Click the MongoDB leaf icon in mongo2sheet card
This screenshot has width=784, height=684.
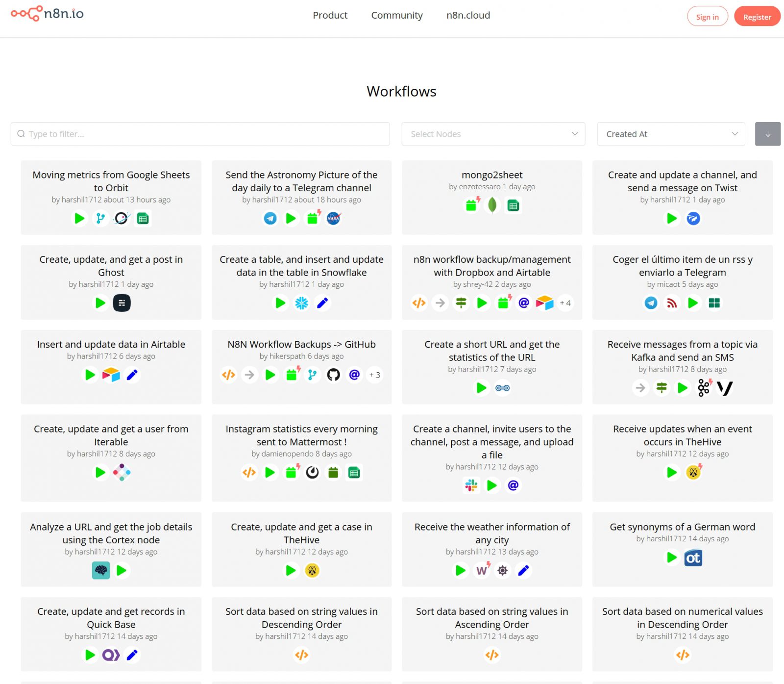[492, 205]
